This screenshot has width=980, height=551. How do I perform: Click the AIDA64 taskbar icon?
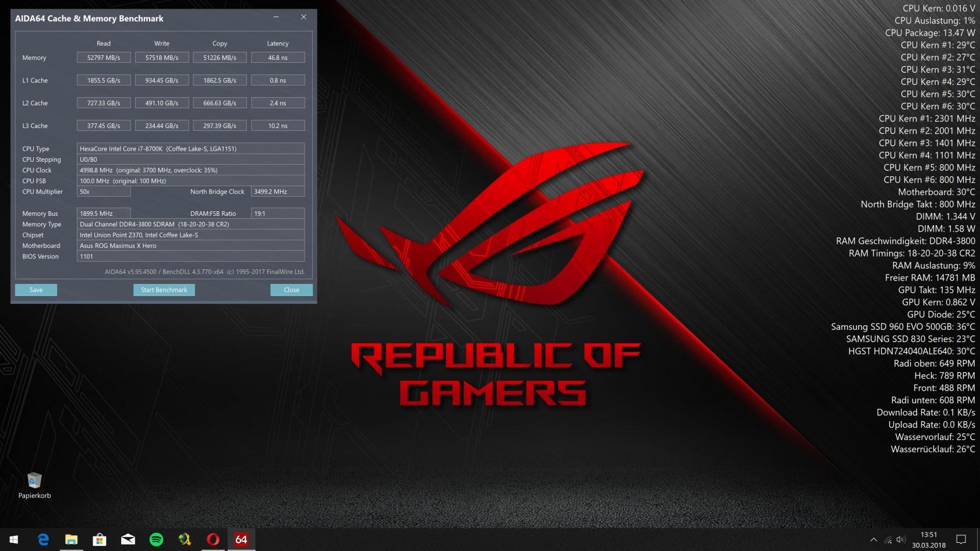tap(241, 539)
